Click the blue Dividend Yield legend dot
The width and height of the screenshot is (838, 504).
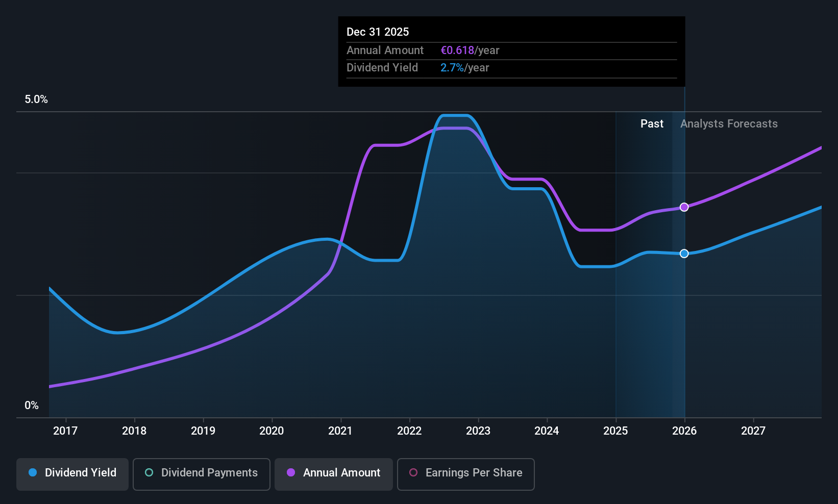coord(33,473)
